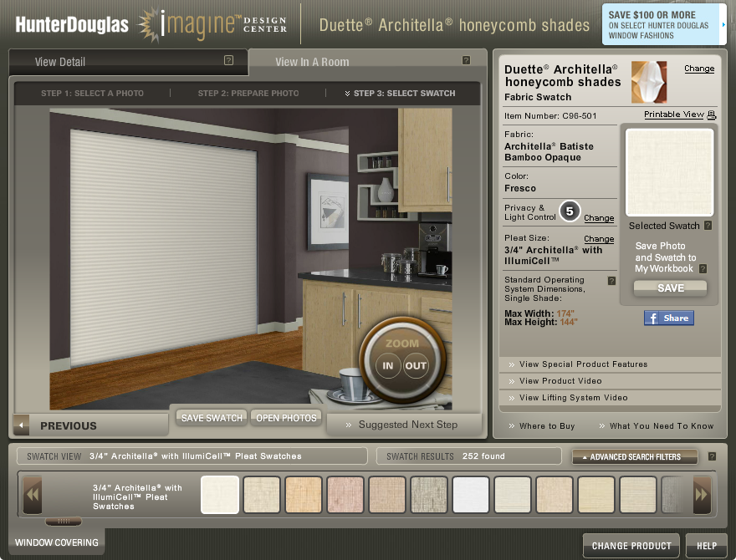Click the HELP button

coord(707,546)
